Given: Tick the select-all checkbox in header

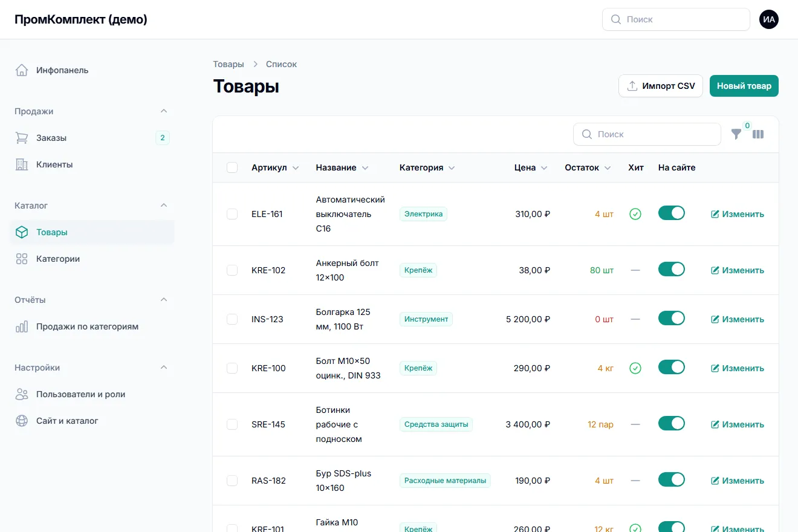Looking at the screenshot, I should (x=232, y=167).
